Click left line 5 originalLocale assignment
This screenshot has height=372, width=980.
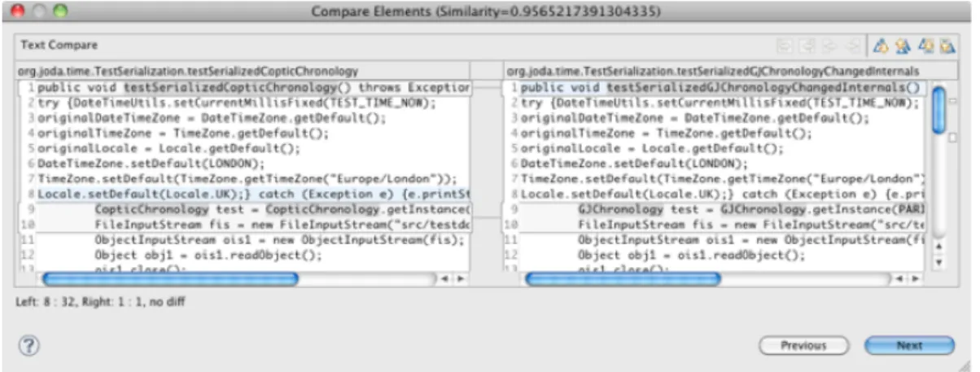click(x=168, y=149)
